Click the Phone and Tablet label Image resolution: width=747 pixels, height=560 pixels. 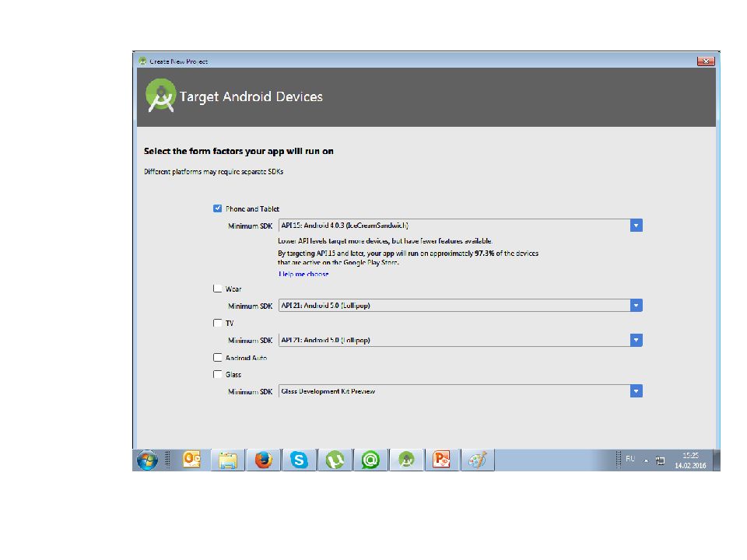tap(252, 208)
